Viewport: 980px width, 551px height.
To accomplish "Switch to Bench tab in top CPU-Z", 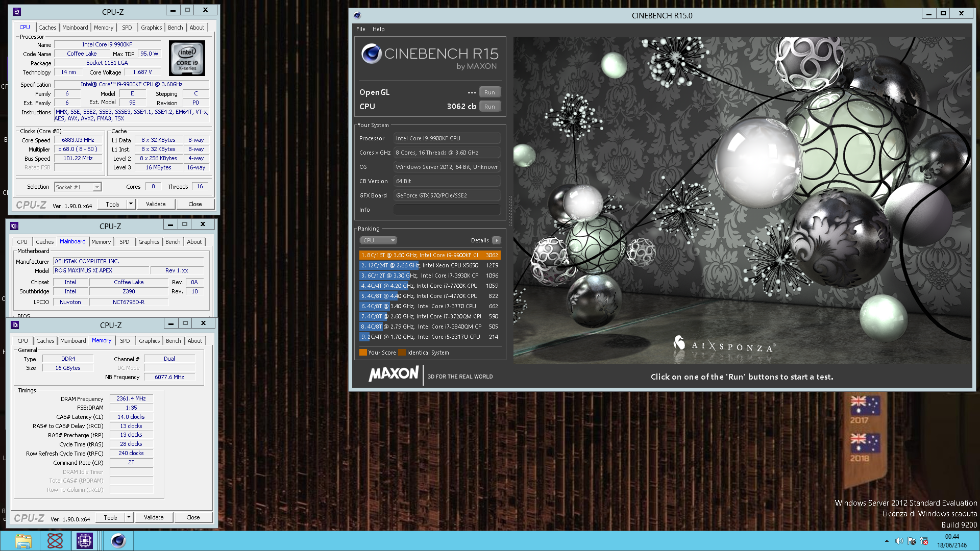I will pyautogui.click(x=175, y=28).
